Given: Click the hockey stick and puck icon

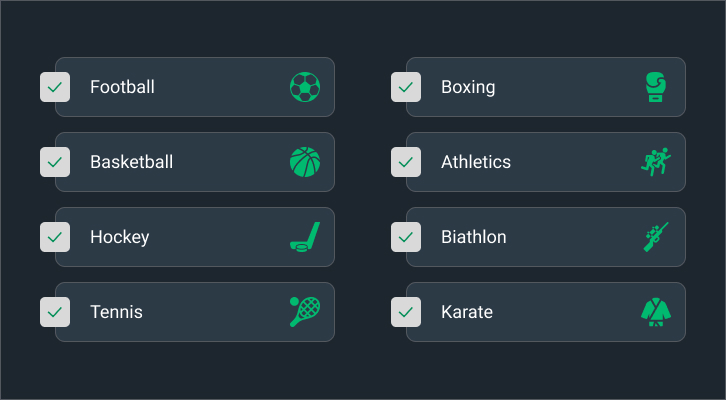Looking at the screenshot, I should tap(305, 237).
